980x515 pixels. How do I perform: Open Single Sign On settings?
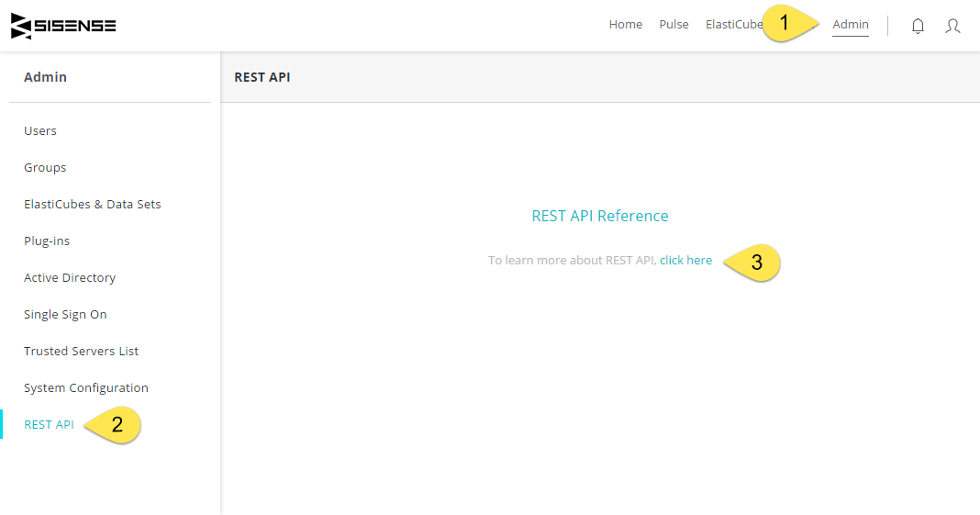(x=66, y=314)
